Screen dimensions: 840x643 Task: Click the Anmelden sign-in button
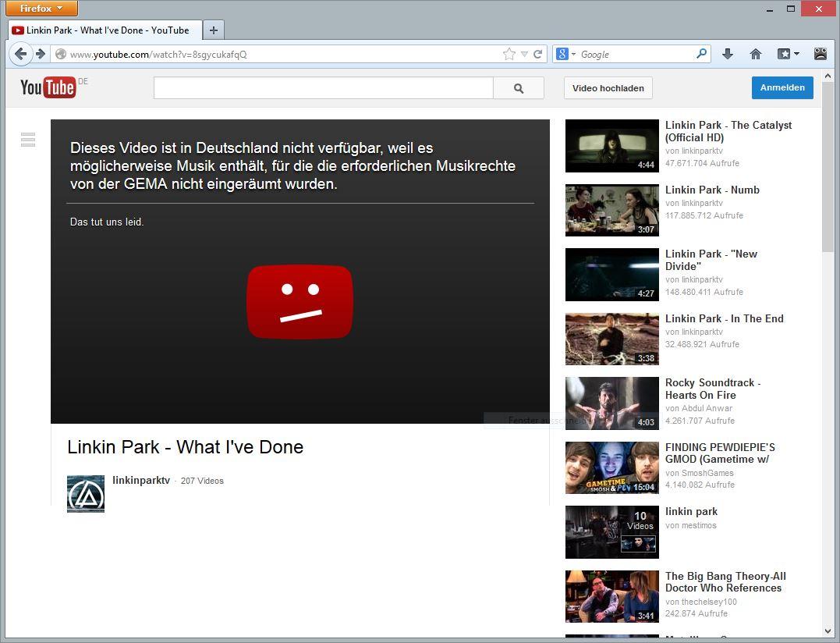(782, 88)
